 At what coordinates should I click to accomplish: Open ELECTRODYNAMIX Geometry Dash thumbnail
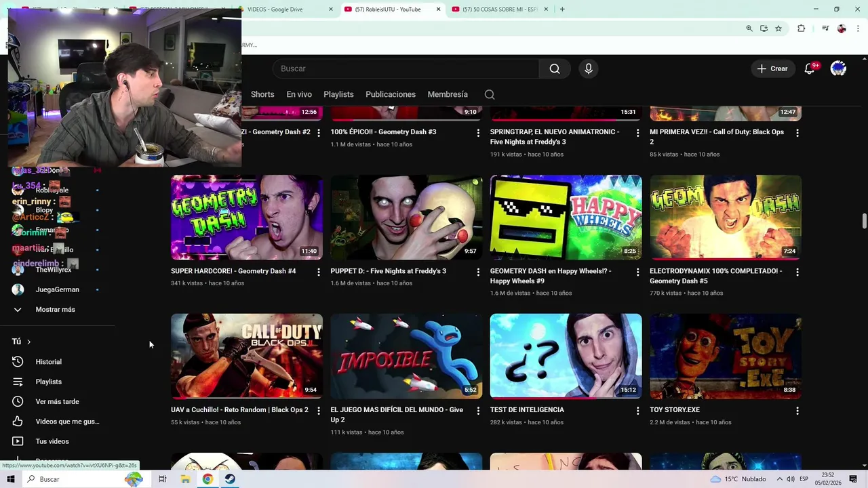pyautogui.click(x=726, y=218)
